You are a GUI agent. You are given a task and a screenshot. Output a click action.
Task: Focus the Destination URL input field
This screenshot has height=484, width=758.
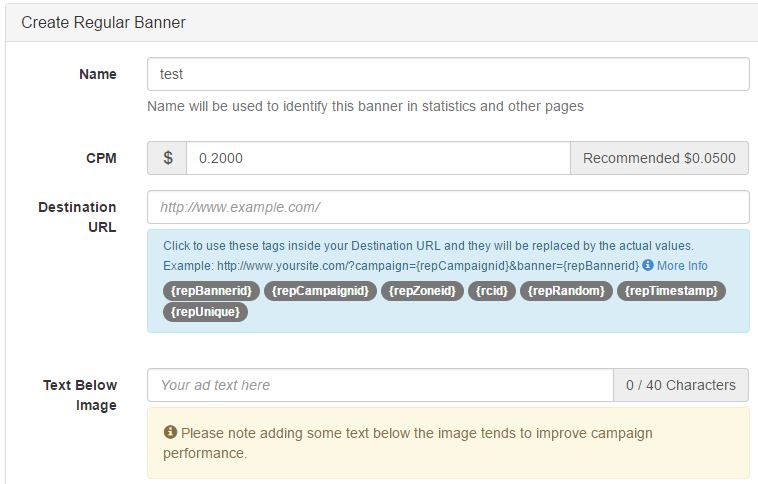coord(447,207)
